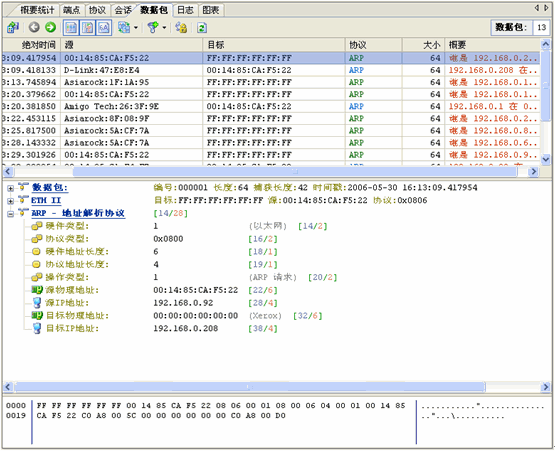The image size is (555, 451).
Task: Click the 源IP地址 computer icon in tree
Action: tap(37, 303)
